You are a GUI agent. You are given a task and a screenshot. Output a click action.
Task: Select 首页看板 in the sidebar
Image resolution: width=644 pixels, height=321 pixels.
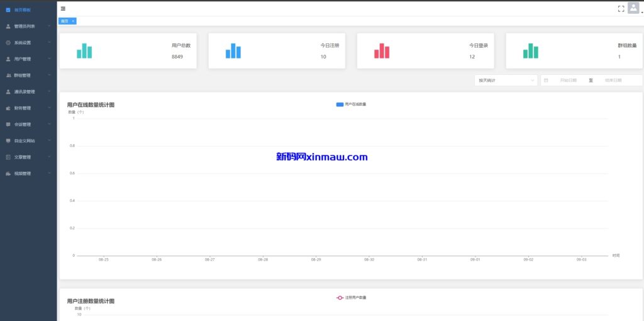[28, 10]
